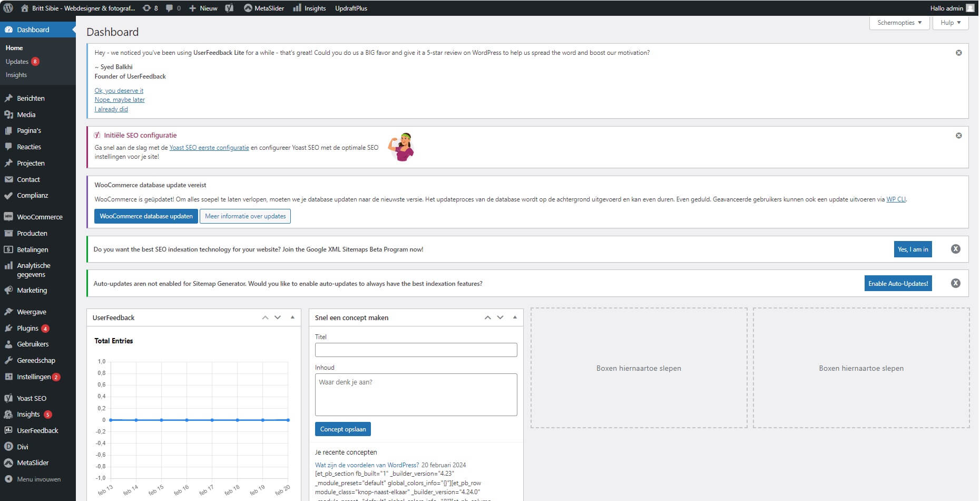The height and width of the screenshot is (501, 980).
Task: Open the Betalingen section
Action: [32, 249]
